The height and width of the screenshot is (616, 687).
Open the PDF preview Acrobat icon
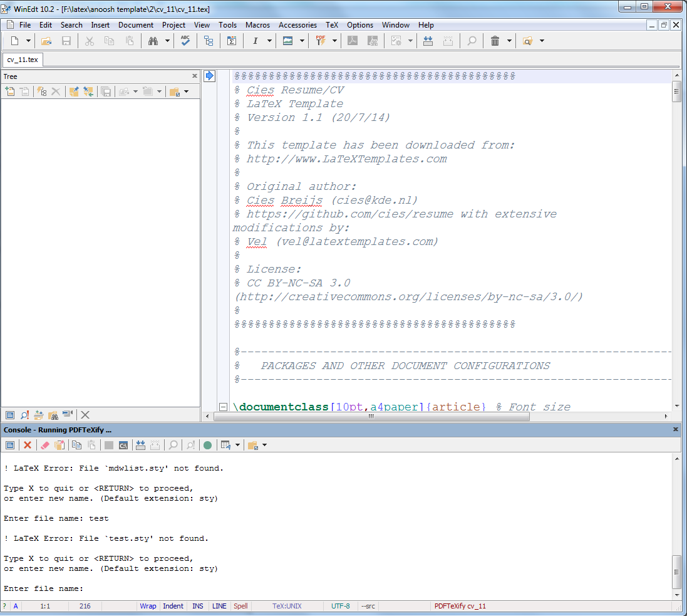coord(352,41)
